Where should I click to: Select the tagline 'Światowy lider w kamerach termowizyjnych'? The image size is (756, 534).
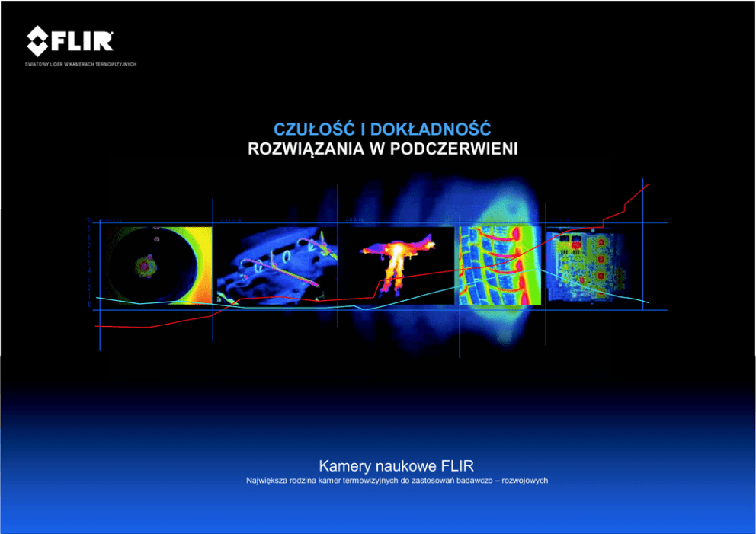point(82,64)
